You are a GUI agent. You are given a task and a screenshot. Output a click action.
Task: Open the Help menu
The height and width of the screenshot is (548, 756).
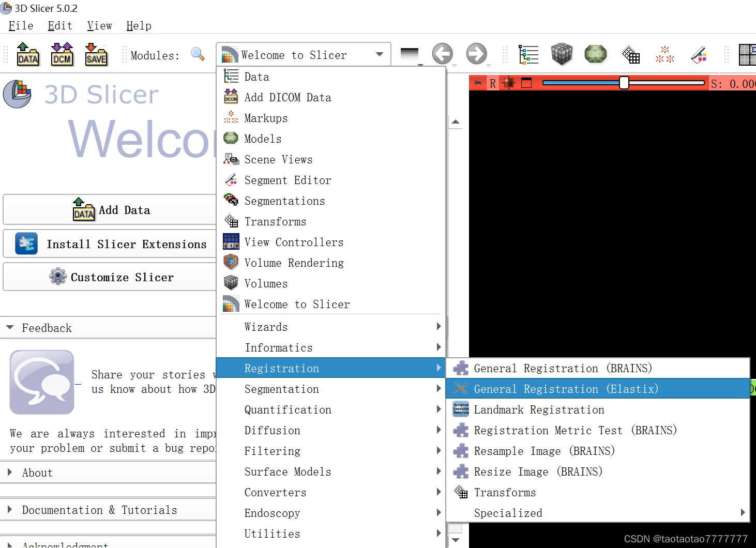(139, 26)
